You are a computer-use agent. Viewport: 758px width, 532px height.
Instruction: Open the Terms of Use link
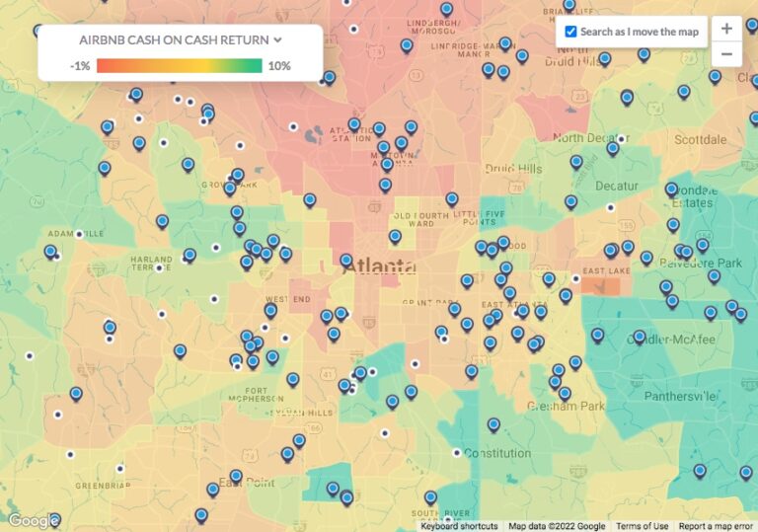pyautogui.click(x=642, y=526)
